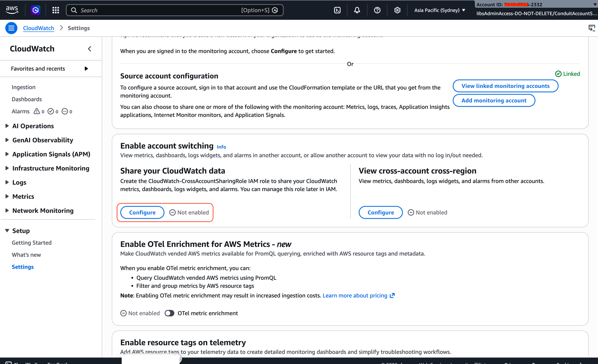Open the Amazon Q icon in top bar
Viewport: 598px width, 364px height.
(35, 10)
